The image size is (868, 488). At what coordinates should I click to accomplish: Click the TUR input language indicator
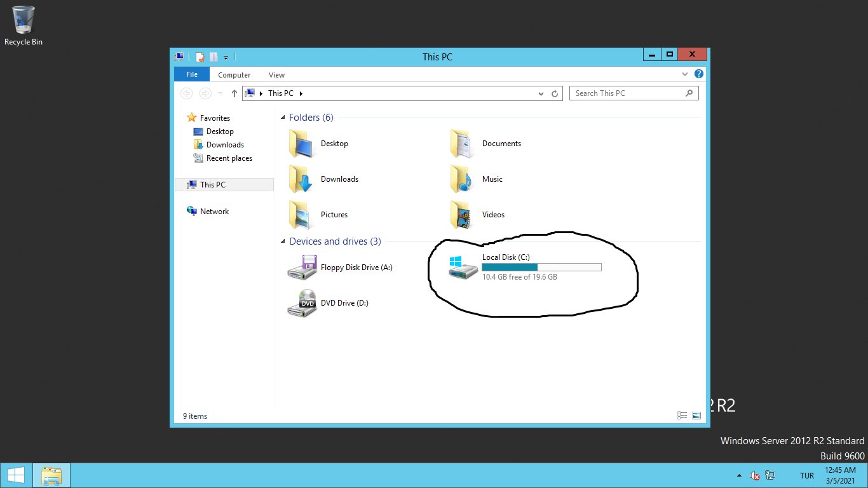807,476
